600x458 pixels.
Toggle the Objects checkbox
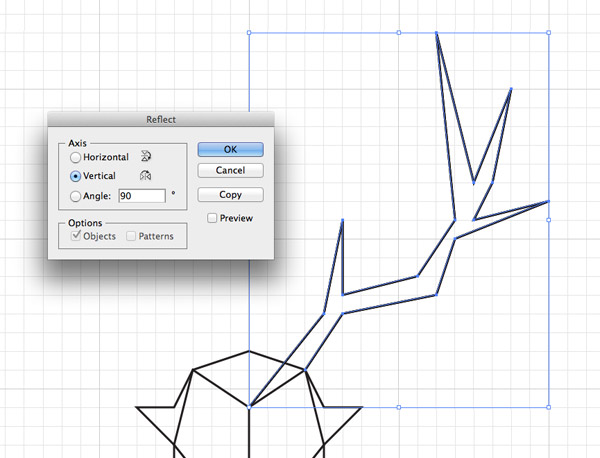point(75,236)
